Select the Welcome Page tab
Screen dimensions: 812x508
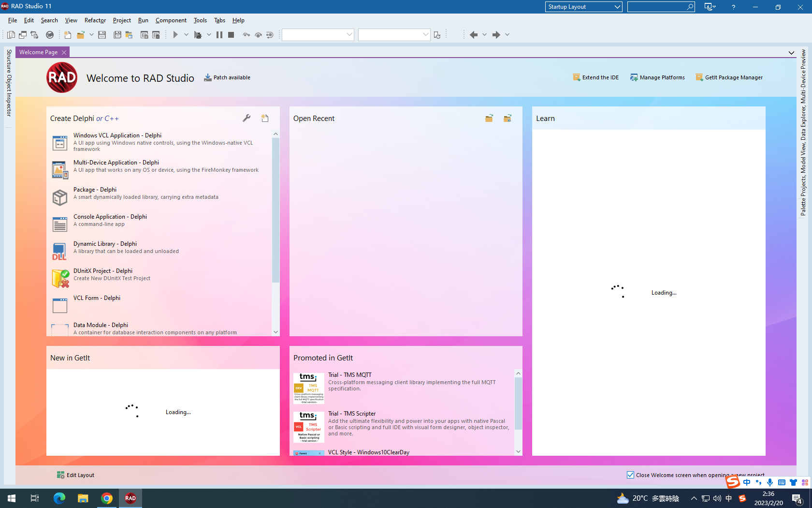pos(38,52)
